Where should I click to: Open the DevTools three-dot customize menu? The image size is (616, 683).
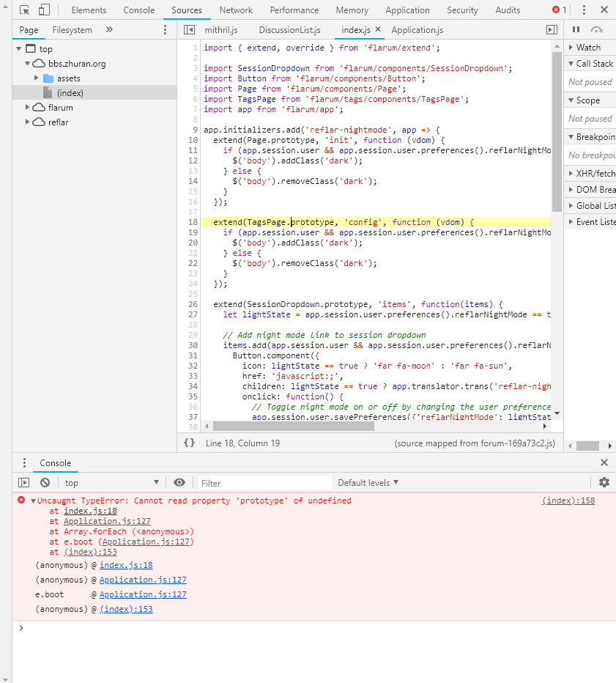(x=584, y=10)
